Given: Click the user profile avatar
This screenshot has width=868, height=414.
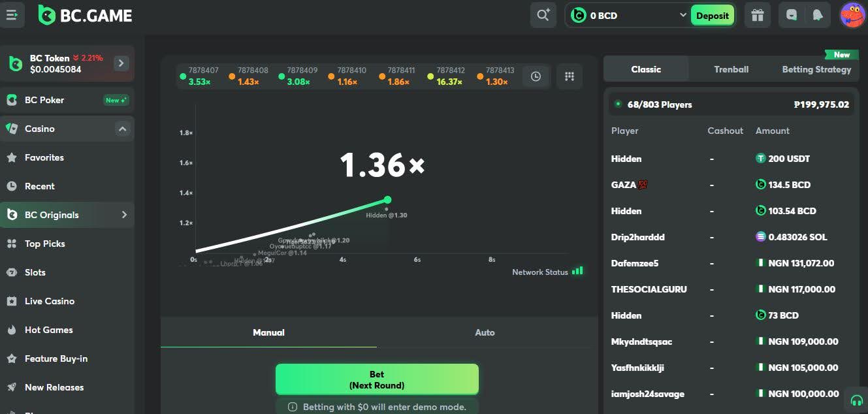Looking at the screenshot, I should point(852,15).
